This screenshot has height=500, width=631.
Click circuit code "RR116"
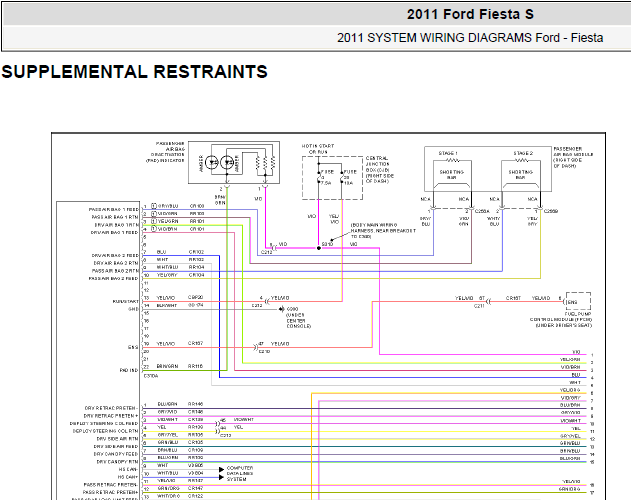[x=196, y=366]
